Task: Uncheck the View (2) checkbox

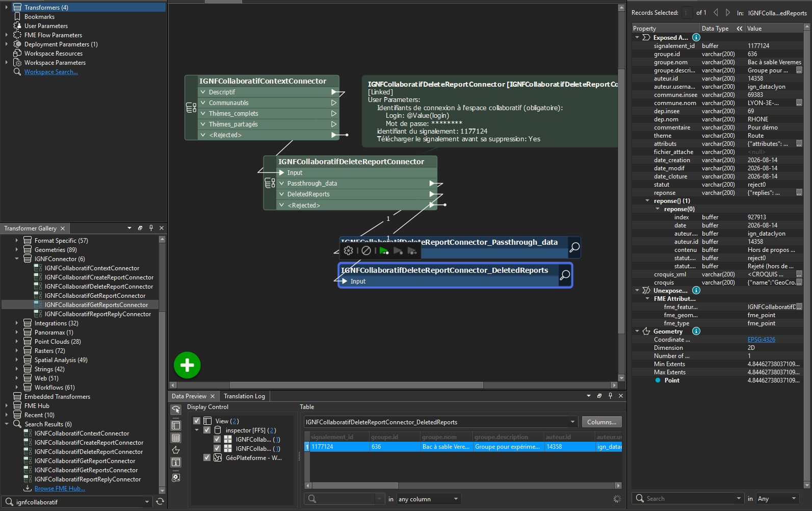Action: click(197, 421)
